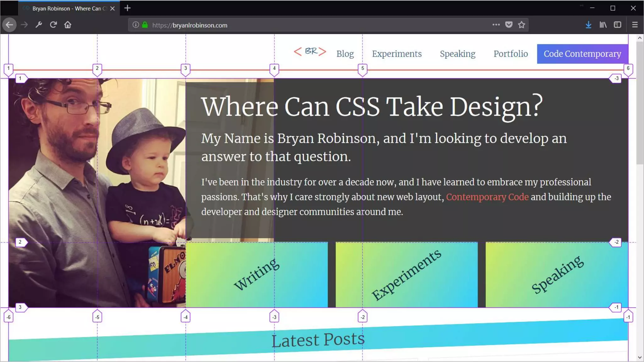The height and width of the screenshot is (362, 644).
Task: Click the Code Contemporary button
Action: [582, 54]
